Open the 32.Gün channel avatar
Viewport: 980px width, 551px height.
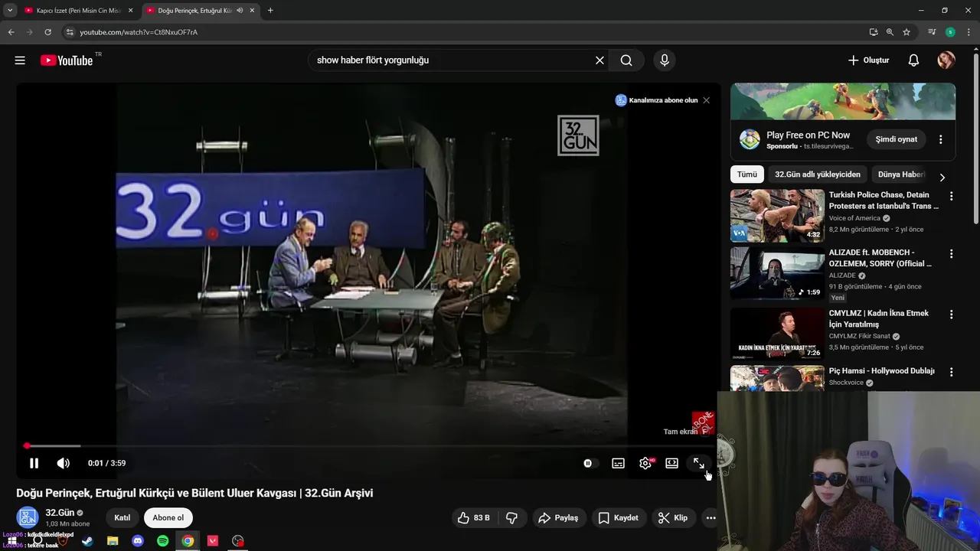coord(28,517)
